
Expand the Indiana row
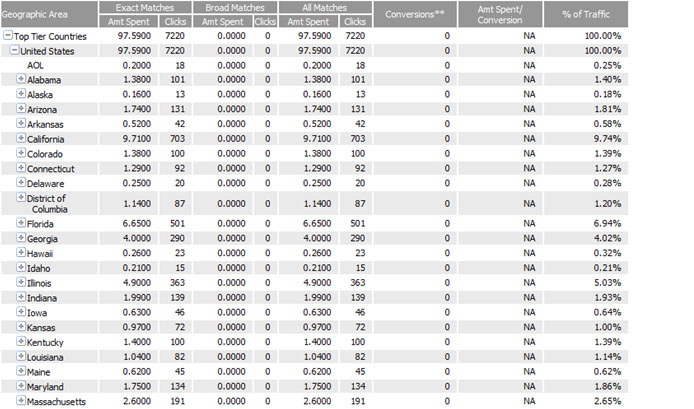point(21,297)
